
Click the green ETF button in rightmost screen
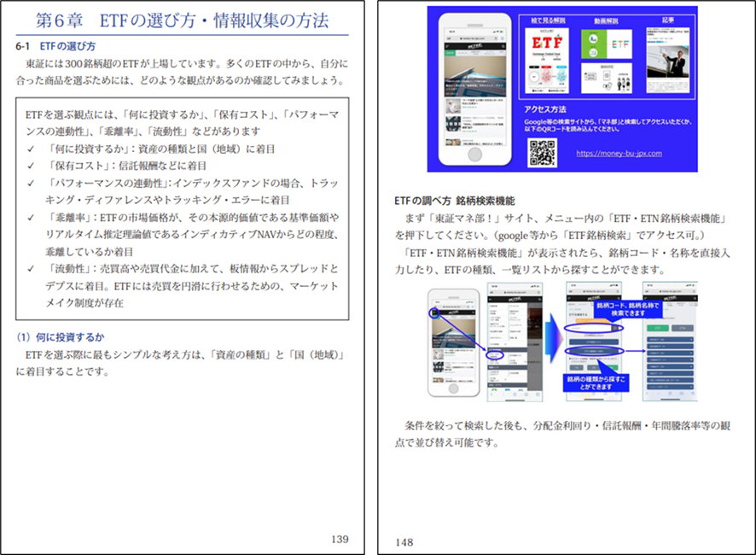[x=655, y=327]
